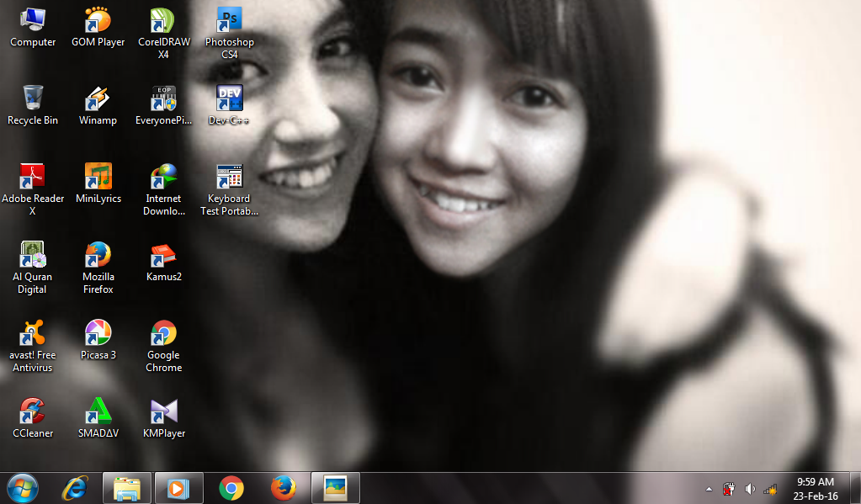This screenshot has height=504, width=861.
Task: Open the volume speaker control
Action: (x=750, y=489)
